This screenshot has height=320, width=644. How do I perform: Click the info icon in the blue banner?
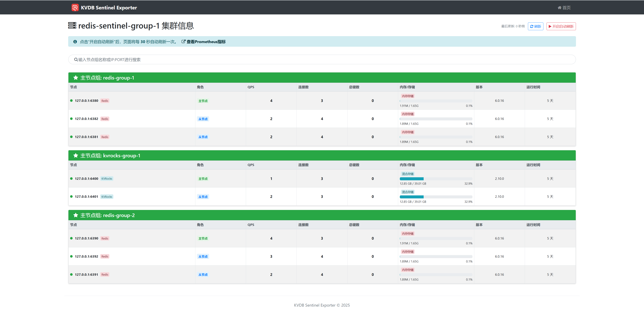75,42
